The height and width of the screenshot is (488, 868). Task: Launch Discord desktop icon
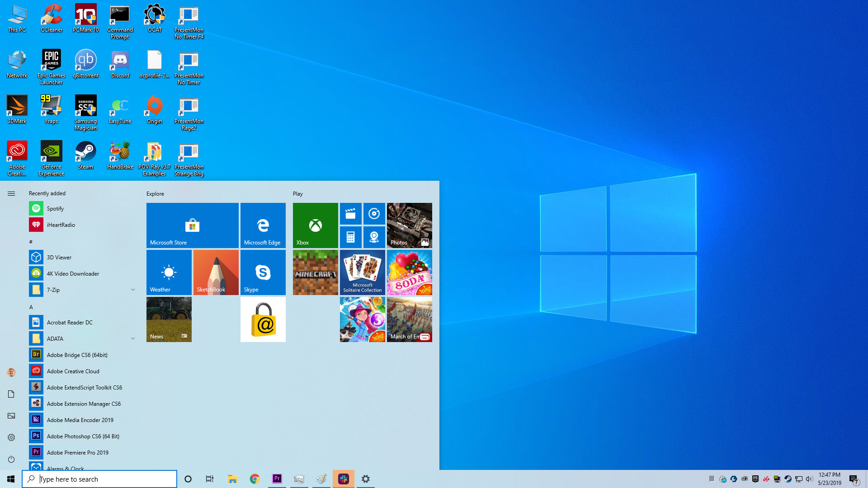click(x=120, y=64)
